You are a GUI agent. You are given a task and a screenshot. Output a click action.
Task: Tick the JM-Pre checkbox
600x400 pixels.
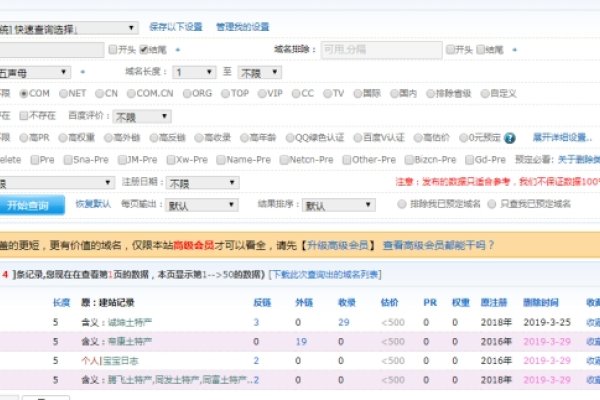tap(122, 160)
